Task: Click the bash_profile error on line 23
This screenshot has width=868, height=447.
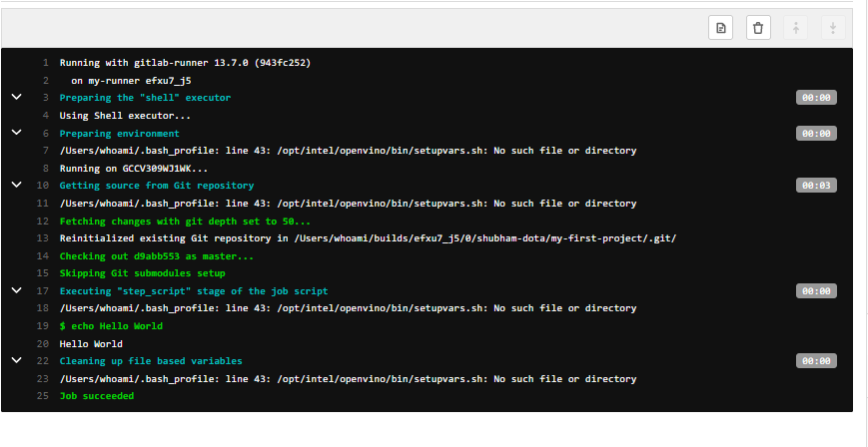Action: tap(349, 379)
